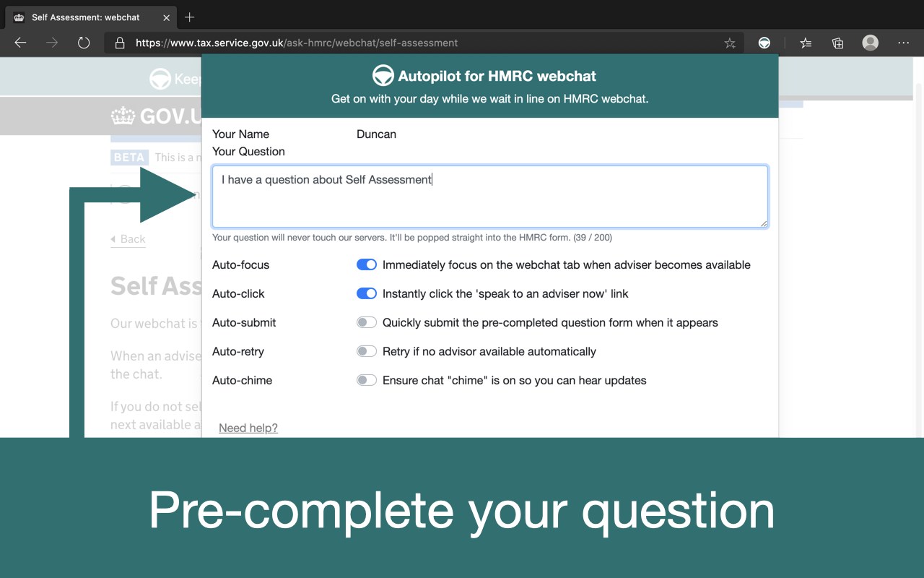This screenshot has height=578, width=924.
Task: Click the 'Auto-focus' label
Action: click(x=240, y=265)
